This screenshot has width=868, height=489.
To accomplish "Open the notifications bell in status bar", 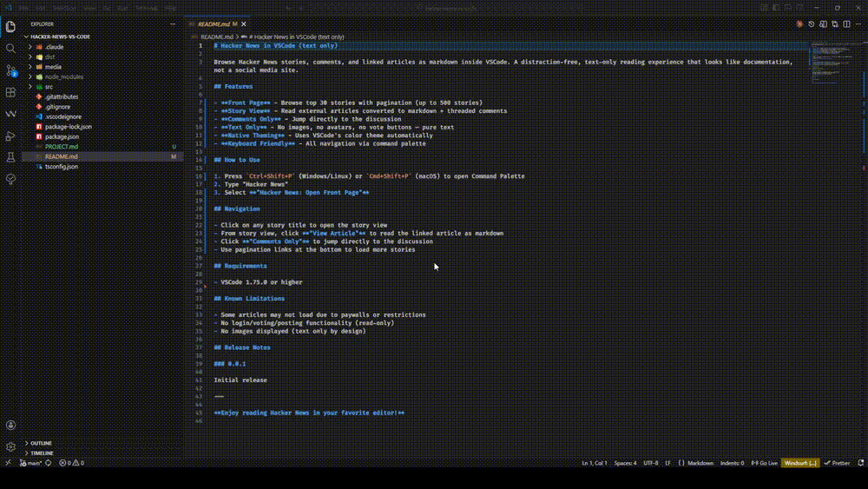I will 861,463.
